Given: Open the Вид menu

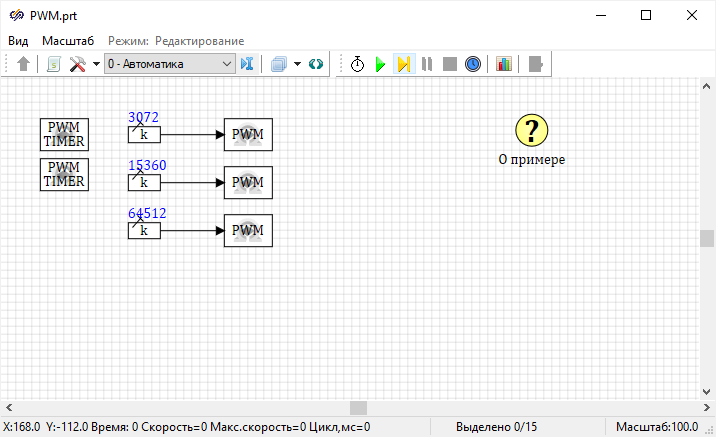Looking at the screenshot, I should (18, 40).
